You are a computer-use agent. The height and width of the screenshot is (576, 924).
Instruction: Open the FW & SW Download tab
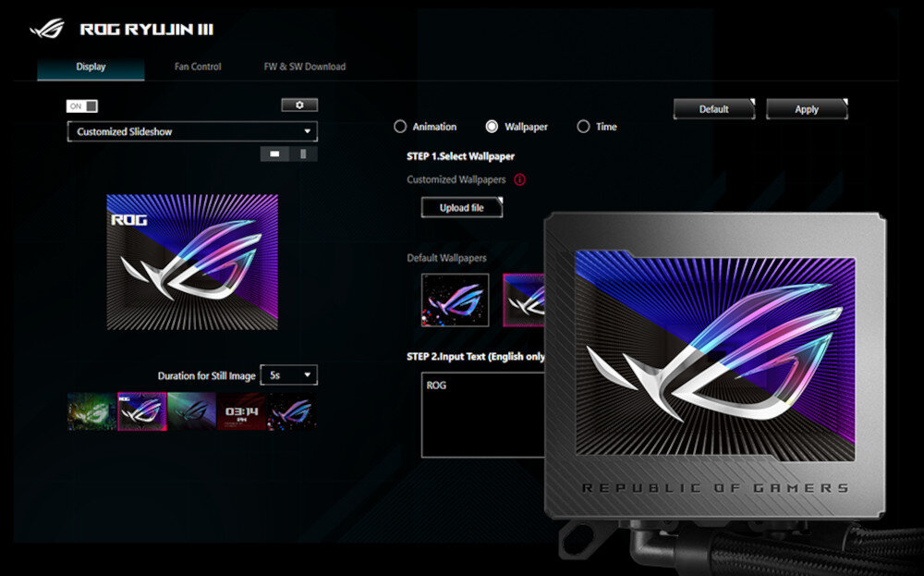pos(305,67)
